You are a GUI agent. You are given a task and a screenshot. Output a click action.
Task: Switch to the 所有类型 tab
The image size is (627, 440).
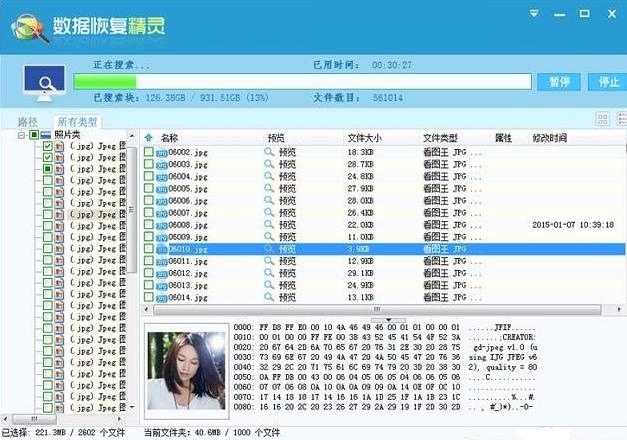click(77, 122)
